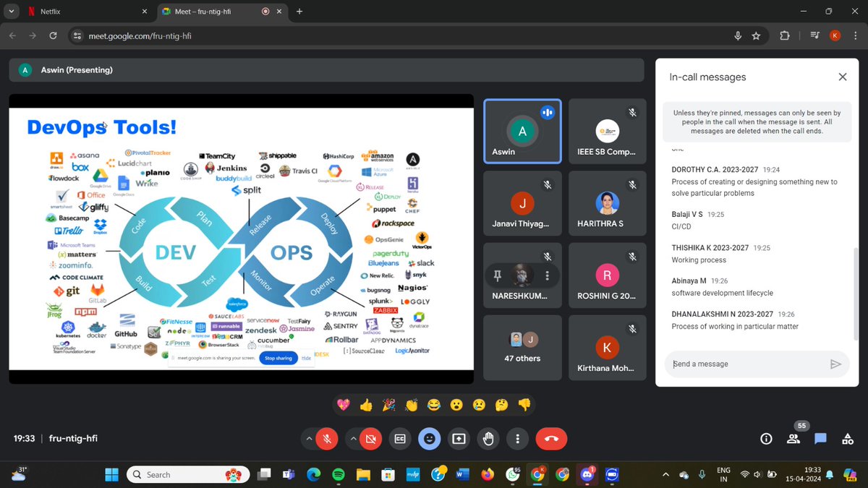The image size is (868, 488).
Task: Open meeting details via the info icon
Action: pyautogui.click(x=765, y=438)
